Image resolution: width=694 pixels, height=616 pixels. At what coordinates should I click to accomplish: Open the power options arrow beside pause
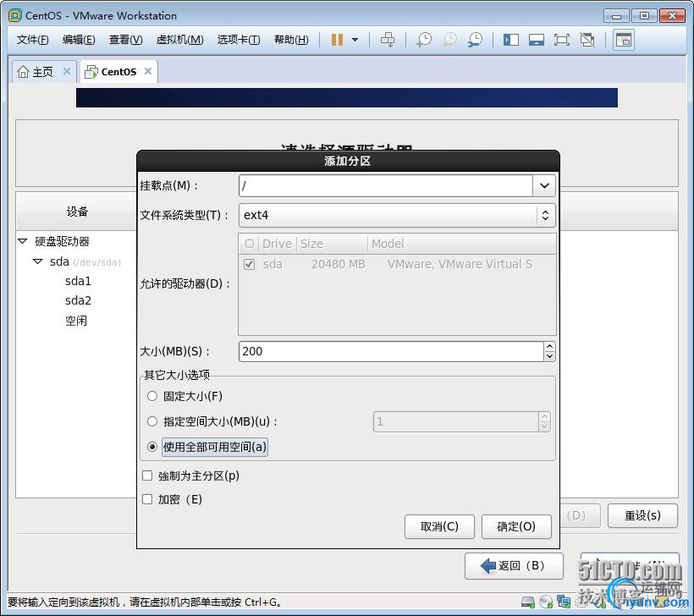(355, 40)
